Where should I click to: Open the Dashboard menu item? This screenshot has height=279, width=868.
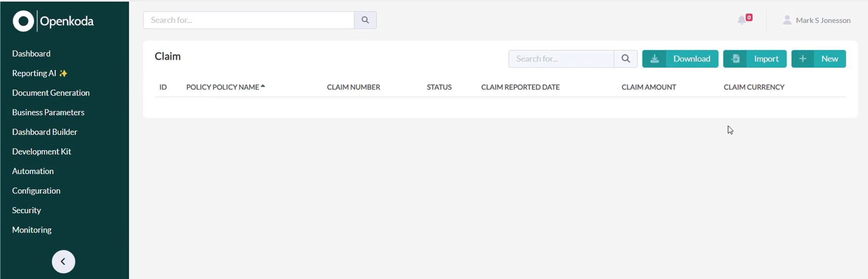(x=31, y=54)
